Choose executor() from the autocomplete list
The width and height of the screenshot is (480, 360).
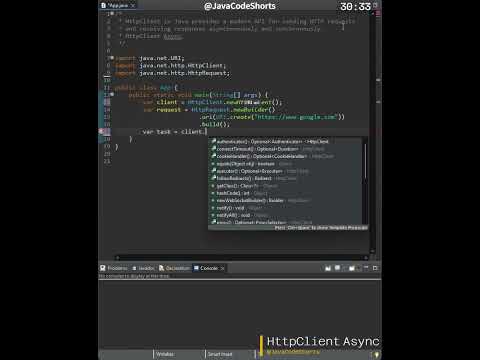pos(285,171)
